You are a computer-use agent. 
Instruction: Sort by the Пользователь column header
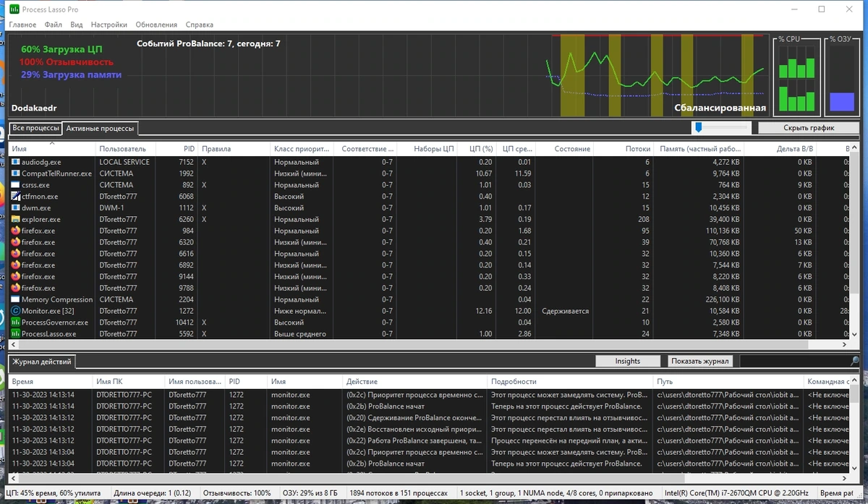click(127, 149)
